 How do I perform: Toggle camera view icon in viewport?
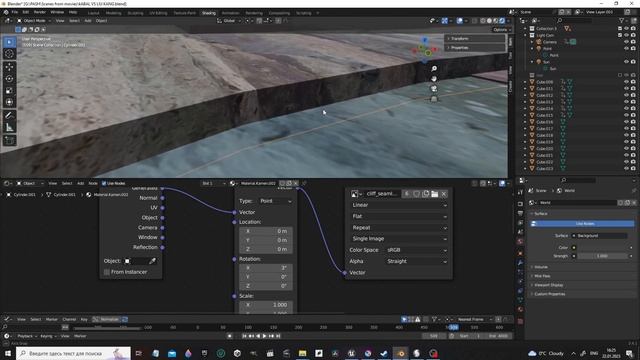coord(434,89)
